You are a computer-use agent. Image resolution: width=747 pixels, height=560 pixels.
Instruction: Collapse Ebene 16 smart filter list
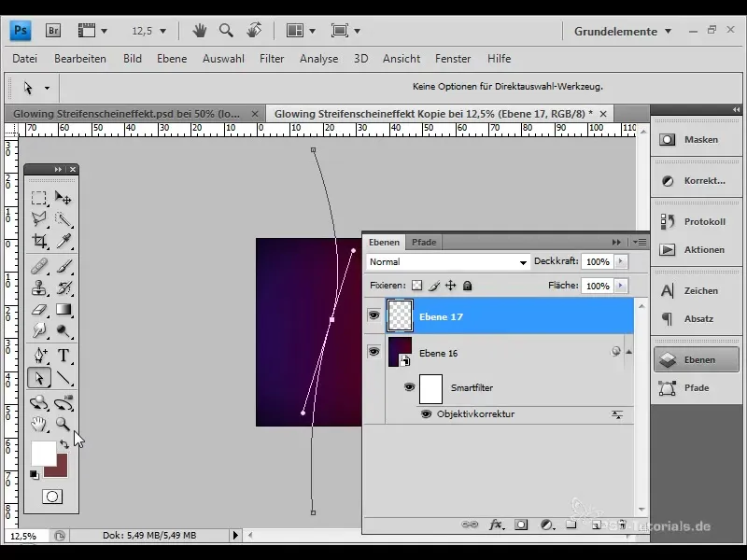click(x=628, y=352)
